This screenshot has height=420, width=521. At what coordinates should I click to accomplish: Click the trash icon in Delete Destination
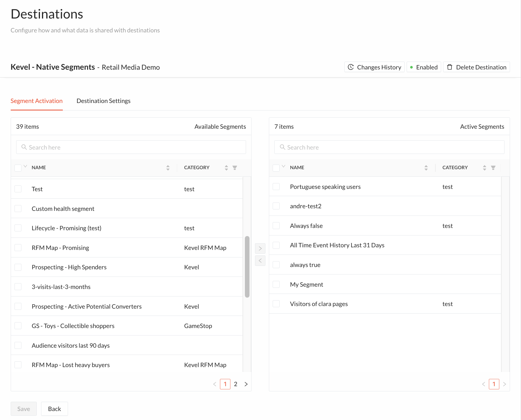coord(450,67)
